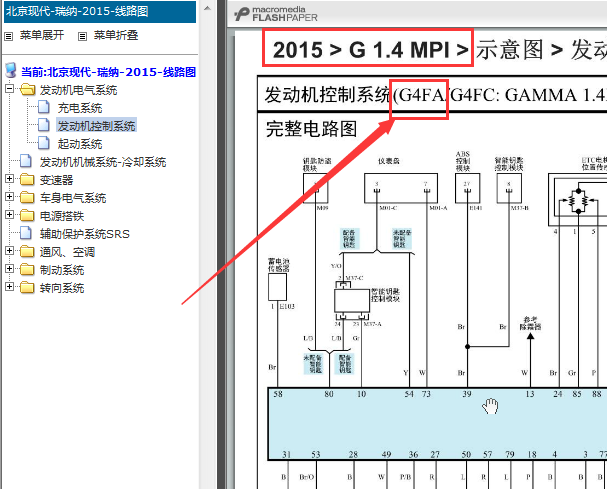Click the folder icon for 转向系统
The width and height of the screenshot is (607, 489).
(x=27, y=287)
